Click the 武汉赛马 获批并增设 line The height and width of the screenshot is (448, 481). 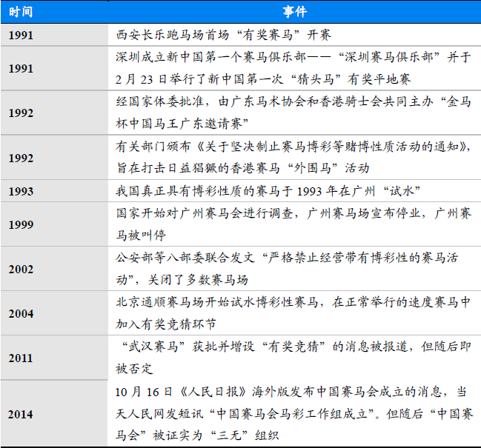[x=296, y=347]
